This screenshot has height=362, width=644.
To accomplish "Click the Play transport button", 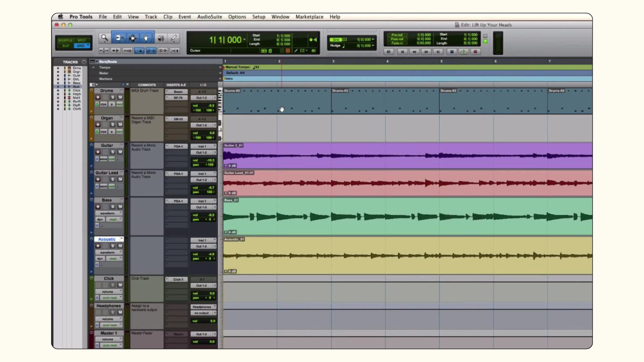I will coord(463,51).
